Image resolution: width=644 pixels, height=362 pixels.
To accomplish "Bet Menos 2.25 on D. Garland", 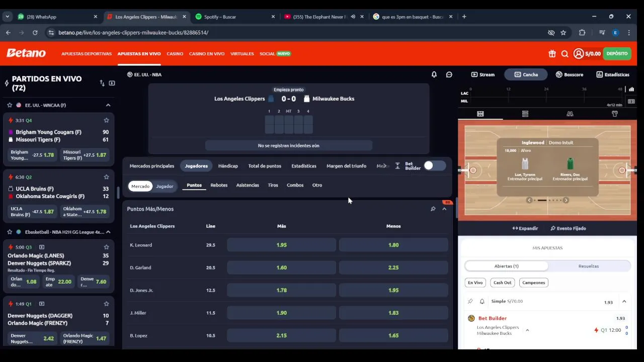I will point(393,267).
